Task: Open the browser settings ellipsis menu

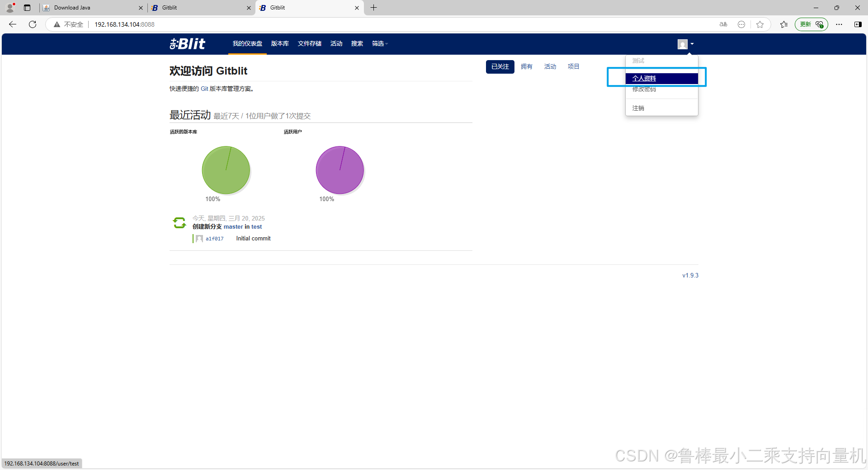Action: [x=839, y=24]
